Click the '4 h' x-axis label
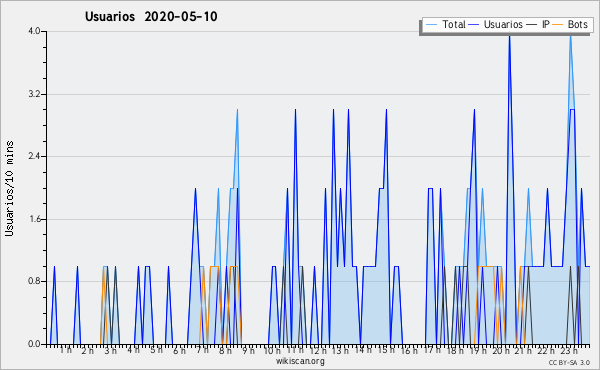The height and width of the screenshot is (370, 600). (133, 350)
